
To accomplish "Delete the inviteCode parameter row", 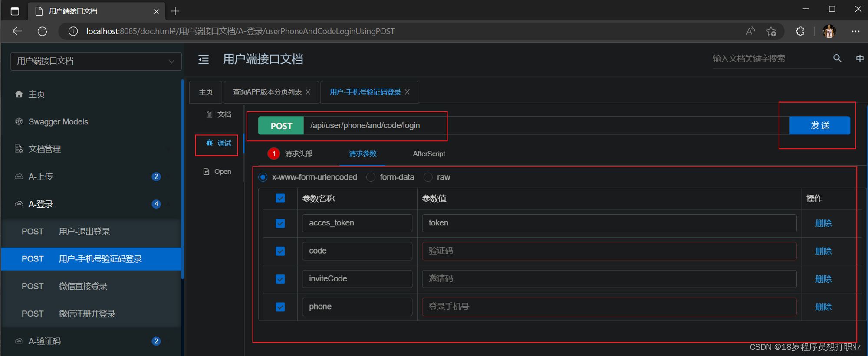I will pyautogui.click(x=823, y=279).
